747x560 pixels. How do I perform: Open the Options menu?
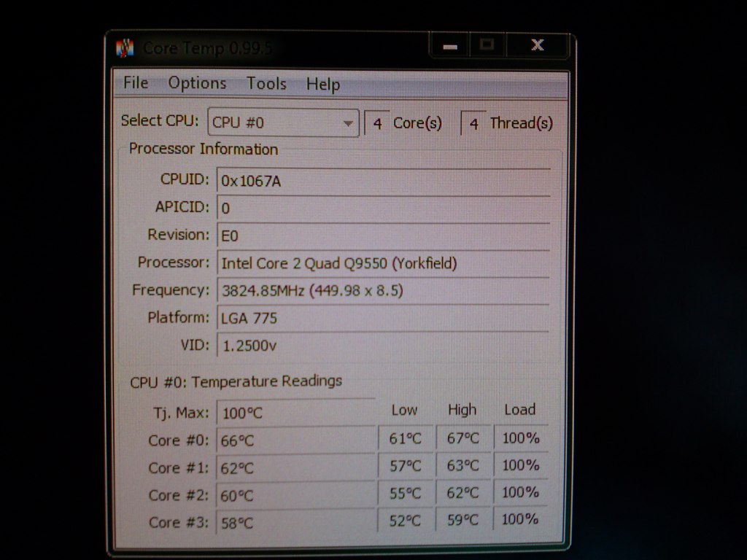click(x=197, y=83)
